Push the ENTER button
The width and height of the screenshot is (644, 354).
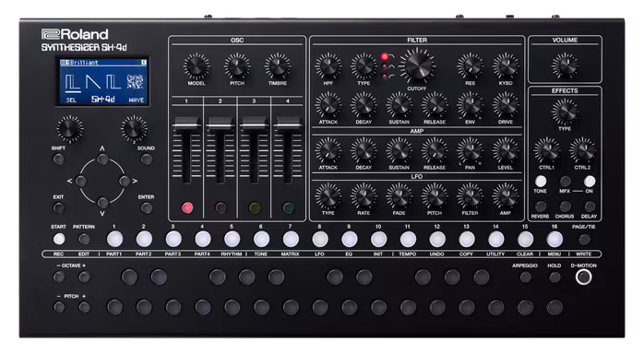click(146, 208)
